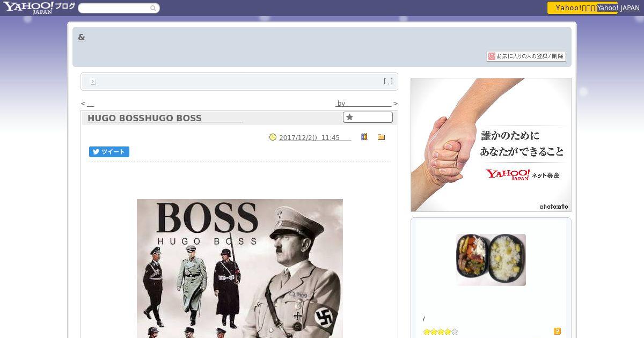Open the HUGO BOSSHUGO BOSS post title
644x338 pixels.
(165, 118)
